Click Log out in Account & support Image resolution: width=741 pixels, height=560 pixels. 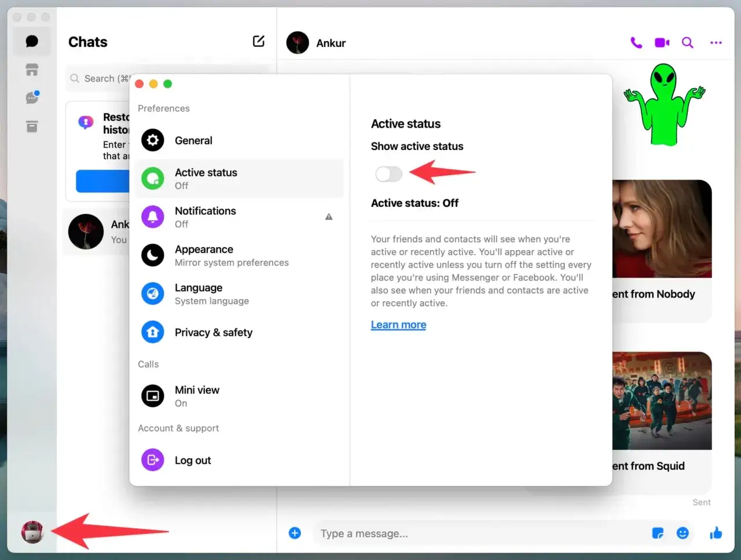coord(239,460)
